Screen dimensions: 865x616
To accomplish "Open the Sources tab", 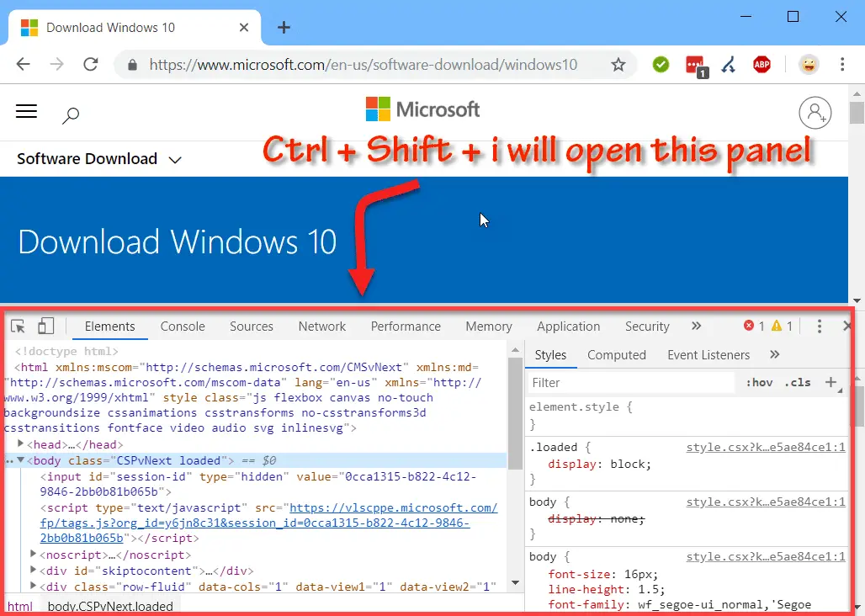I will [x=252, y=327].
